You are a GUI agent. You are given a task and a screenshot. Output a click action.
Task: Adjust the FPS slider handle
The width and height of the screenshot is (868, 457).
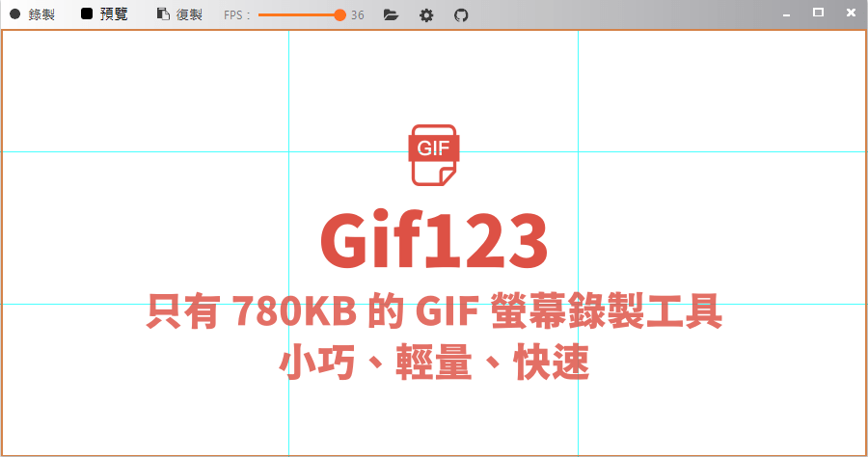(339, 14)
